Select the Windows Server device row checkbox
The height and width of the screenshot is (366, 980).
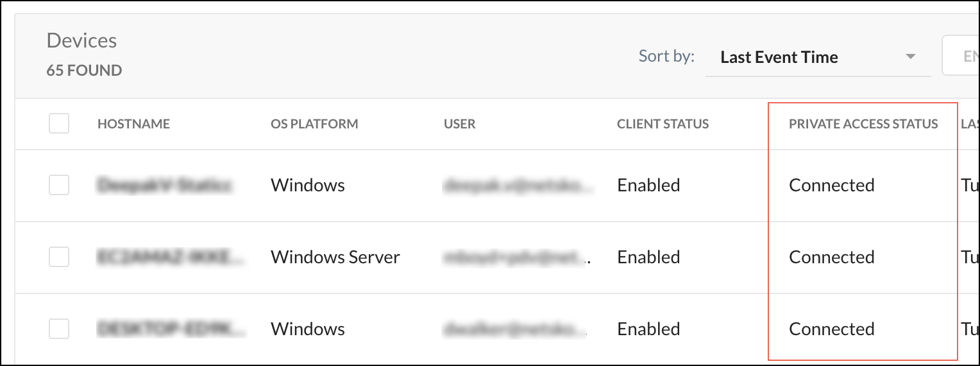point(59,257)
